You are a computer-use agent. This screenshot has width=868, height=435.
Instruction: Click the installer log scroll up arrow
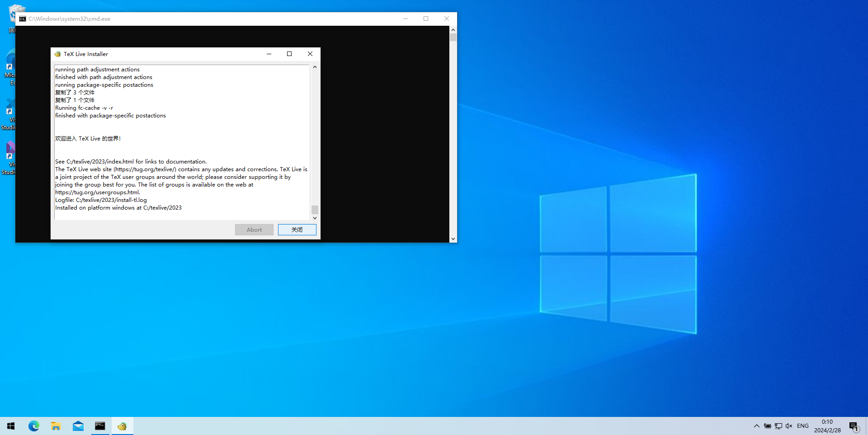(x=315, y=67)
